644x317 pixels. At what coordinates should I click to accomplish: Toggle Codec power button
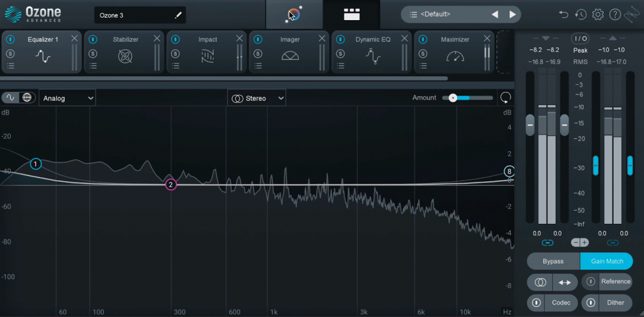[x=536, y=303]
